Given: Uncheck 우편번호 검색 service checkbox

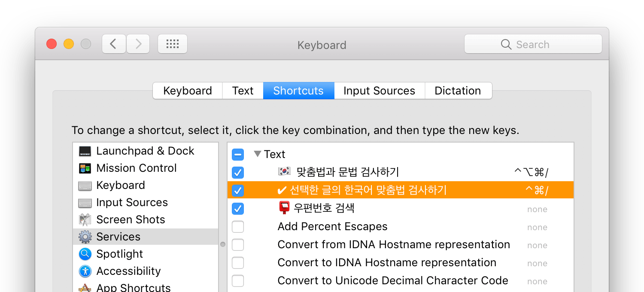Looking at the screenshot, I should pos(238,209).
